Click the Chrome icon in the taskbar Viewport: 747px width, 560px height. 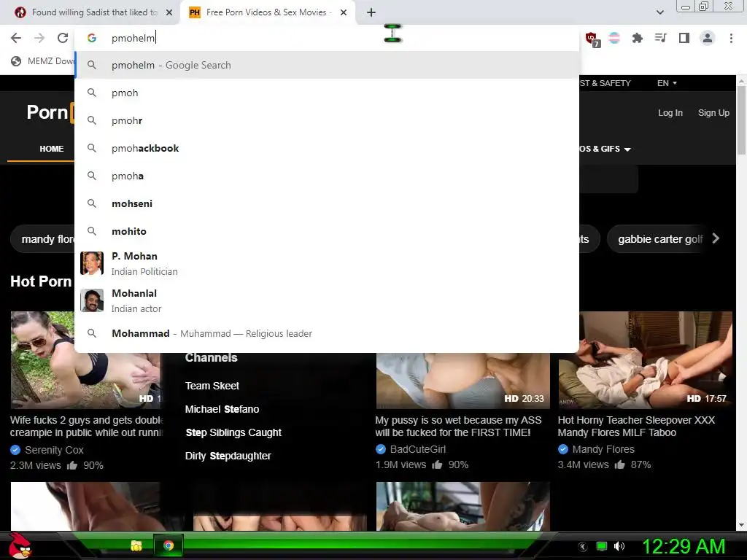(x=169, y=545)
